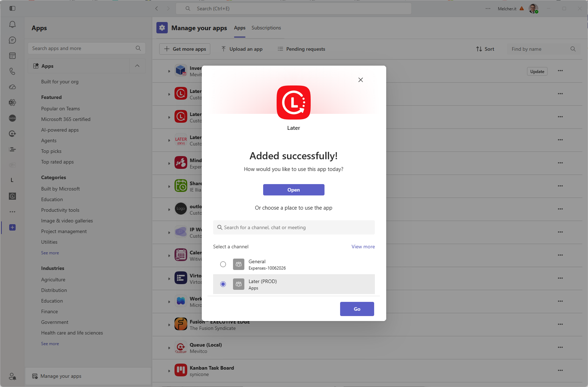
Task: Expand the Queue (Local) row
Action: [x=169, y=348]
